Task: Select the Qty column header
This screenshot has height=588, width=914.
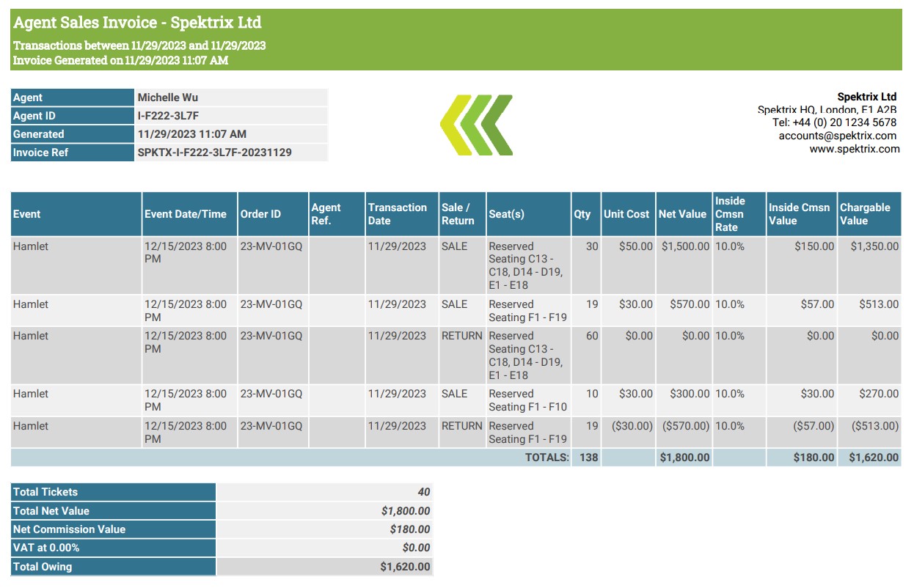Action: click(x=582, y=214)
